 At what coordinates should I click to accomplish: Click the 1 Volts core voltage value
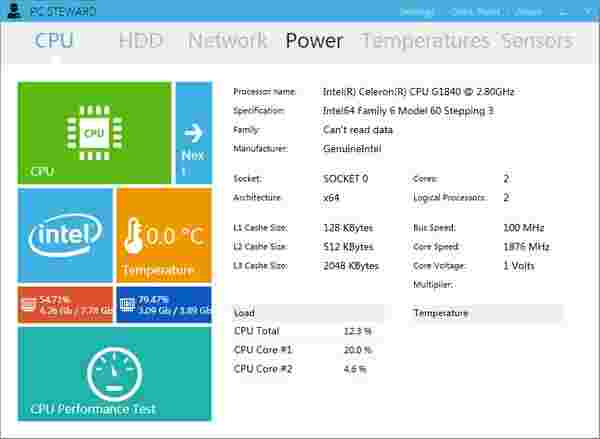[519, 266]
